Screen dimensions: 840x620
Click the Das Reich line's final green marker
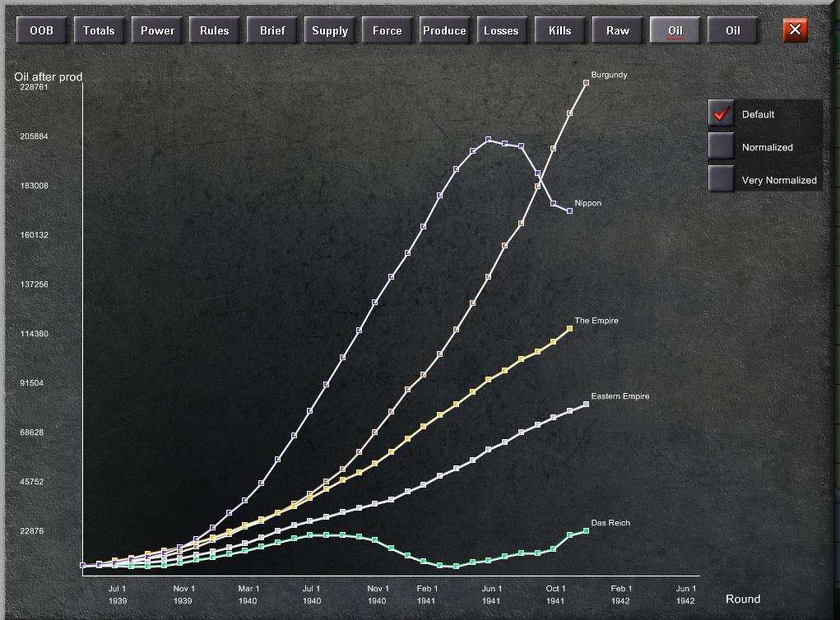coord(586,530)
